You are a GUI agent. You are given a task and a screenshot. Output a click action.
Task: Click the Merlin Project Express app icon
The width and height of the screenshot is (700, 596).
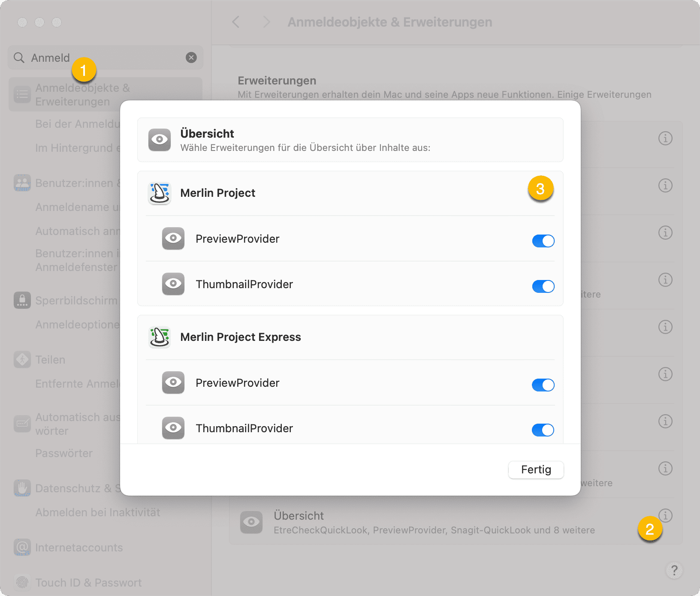click(x=160, y=337)
